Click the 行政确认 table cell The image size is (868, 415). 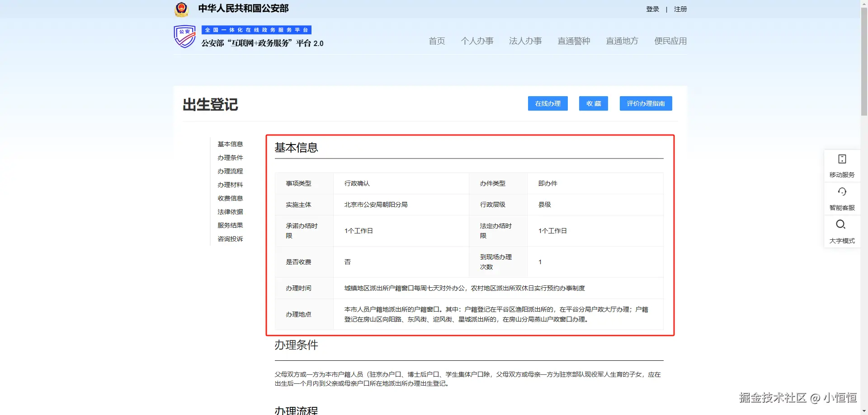click(401, 183)
